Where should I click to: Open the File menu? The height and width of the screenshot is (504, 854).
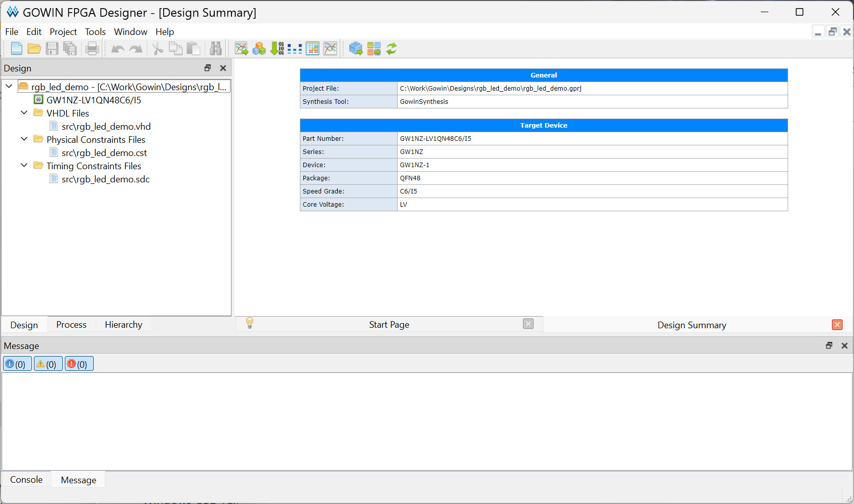[12, 32]
